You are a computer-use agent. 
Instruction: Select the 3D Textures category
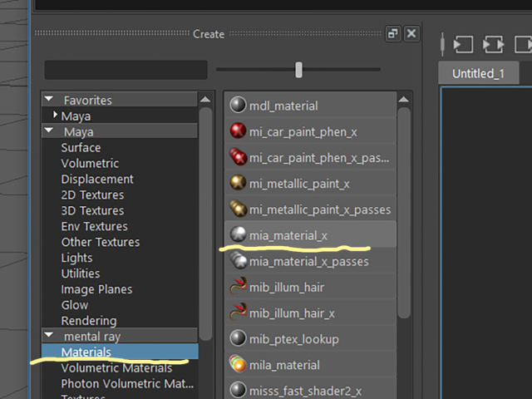[92, 210]
